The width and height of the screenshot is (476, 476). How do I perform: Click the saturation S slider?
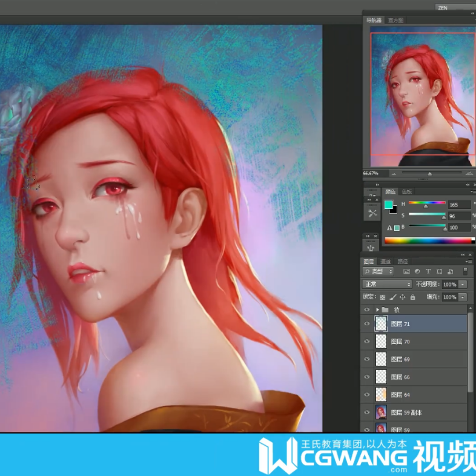click(427, 214)
